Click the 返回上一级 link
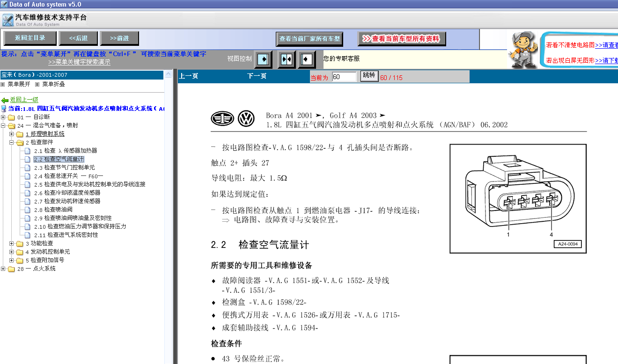618x364 pixels. (x=24, y=100)
